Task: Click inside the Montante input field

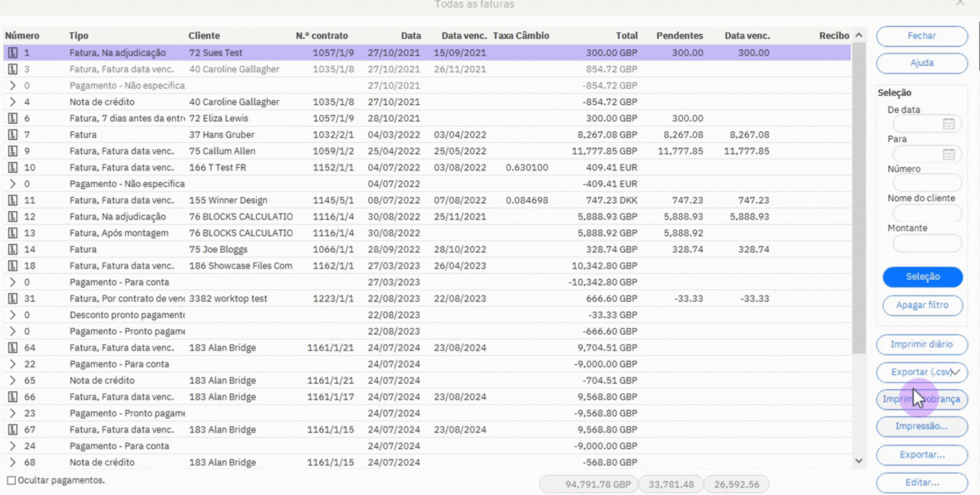Action: (926, 243)
